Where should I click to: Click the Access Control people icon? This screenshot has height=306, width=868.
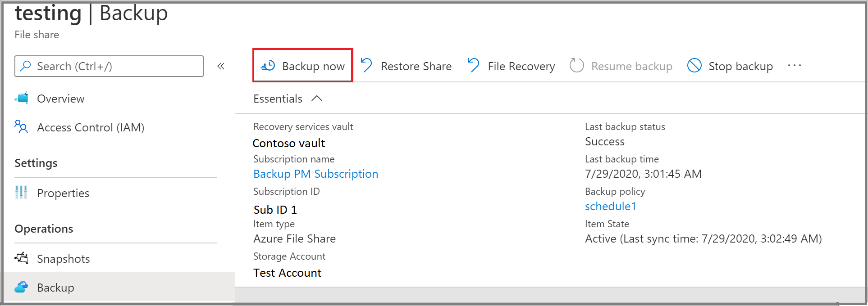point(21,127)
